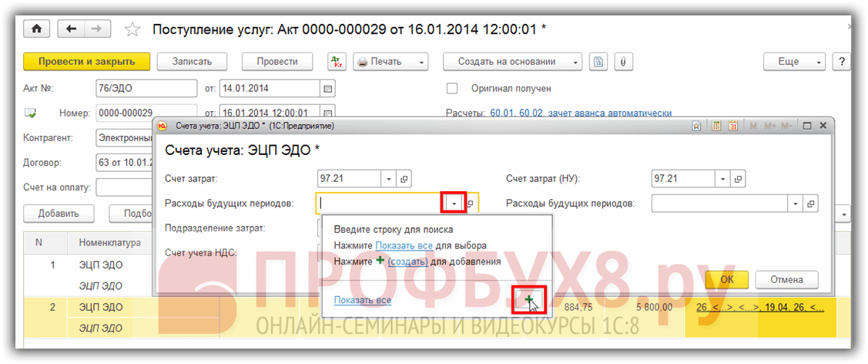Open the Создать на основании menu
Viewport: 868px width, 364px height.
click(x=512, y=62)
